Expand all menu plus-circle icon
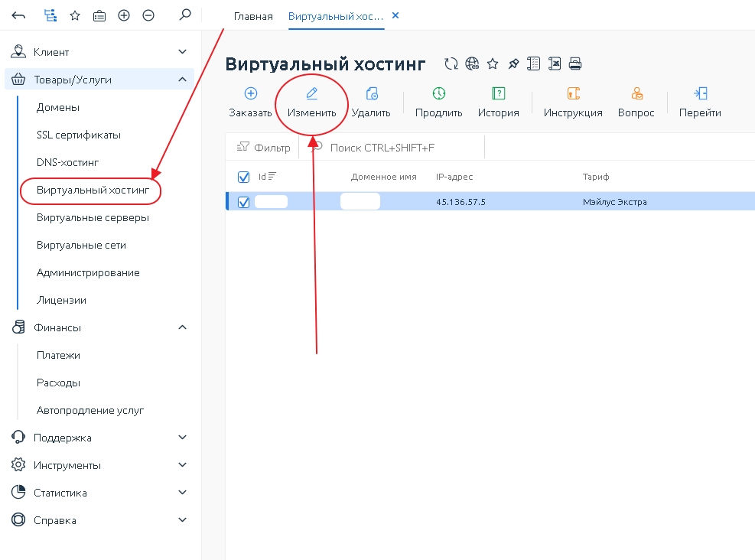The height and width of the screenshot is (560, 755). click(x=124, y=16)
